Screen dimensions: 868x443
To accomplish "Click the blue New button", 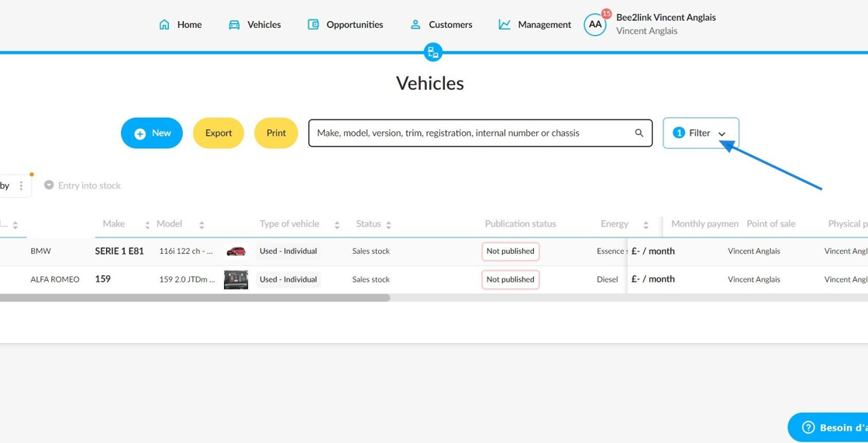I will tap(152, 133).
